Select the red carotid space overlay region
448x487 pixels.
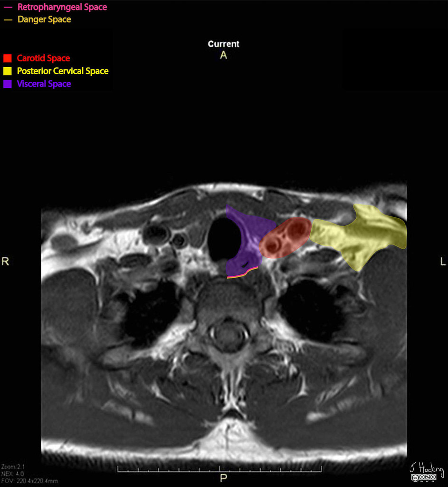point(285,237)
